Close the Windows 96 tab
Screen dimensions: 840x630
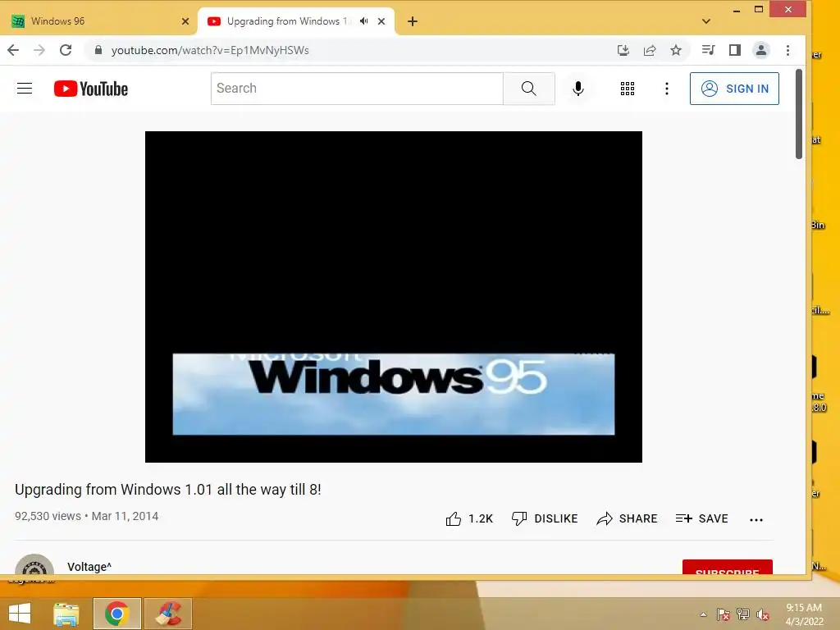click(x=185, y=21)
